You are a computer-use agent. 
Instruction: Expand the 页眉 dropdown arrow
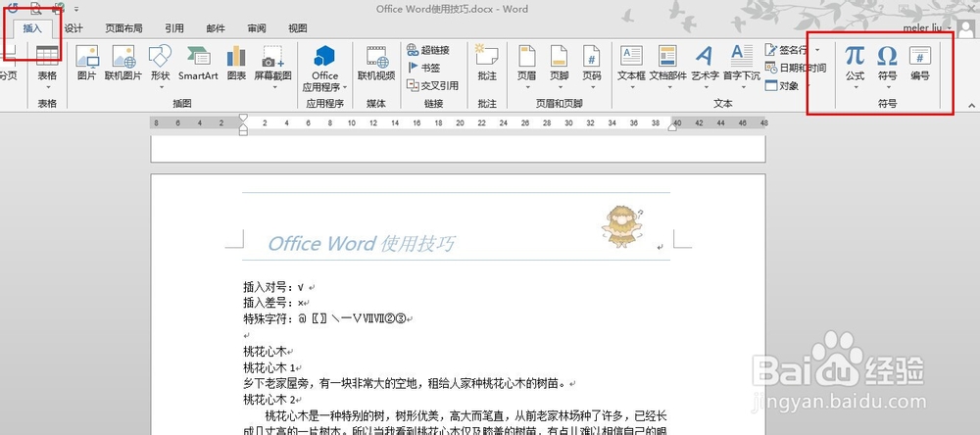click(x=527, y=87)
